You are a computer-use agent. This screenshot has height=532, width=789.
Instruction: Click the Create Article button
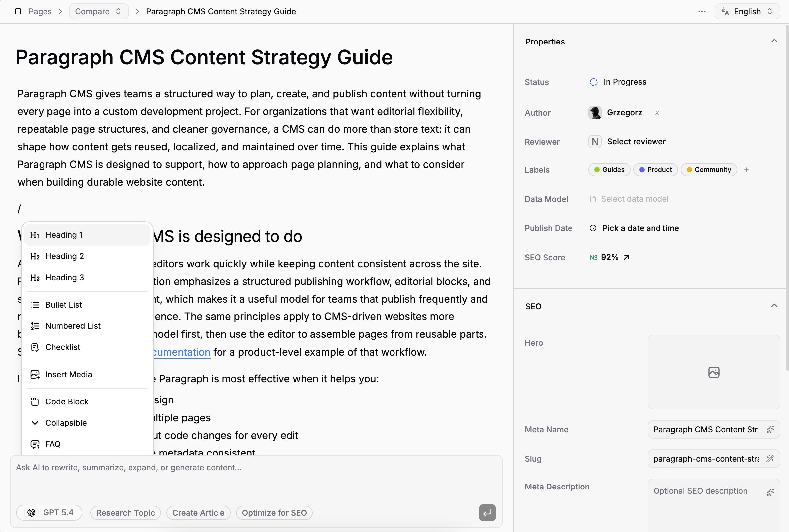(198, 513)
